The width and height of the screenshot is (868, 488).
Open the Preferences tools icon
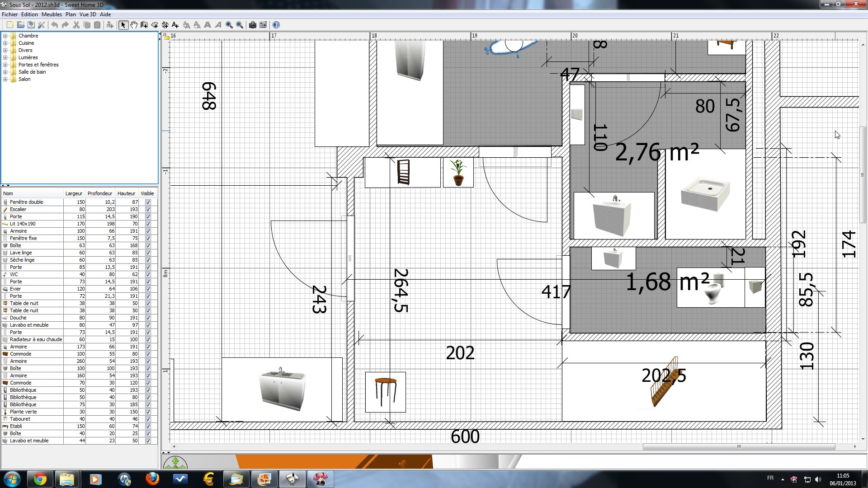tap(41, 25)
